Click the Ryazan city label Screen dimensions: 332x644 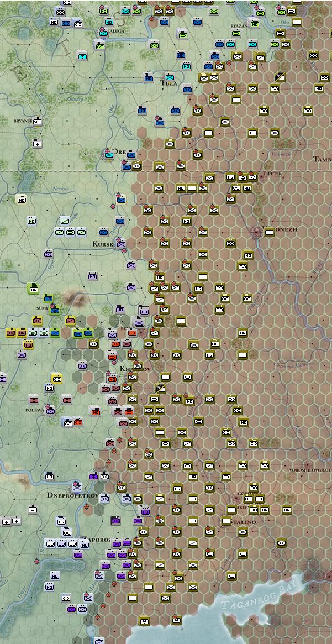point(239,25)
